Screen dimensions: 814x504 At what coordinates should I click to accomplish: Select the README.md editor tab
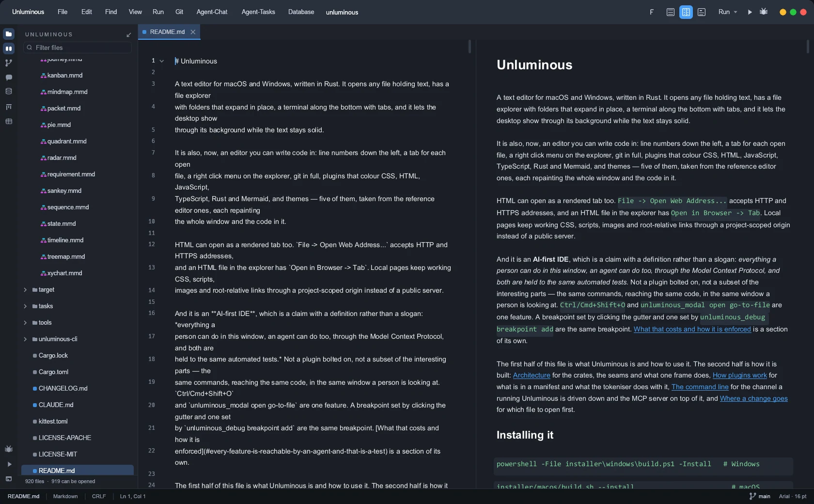(169, 32)
